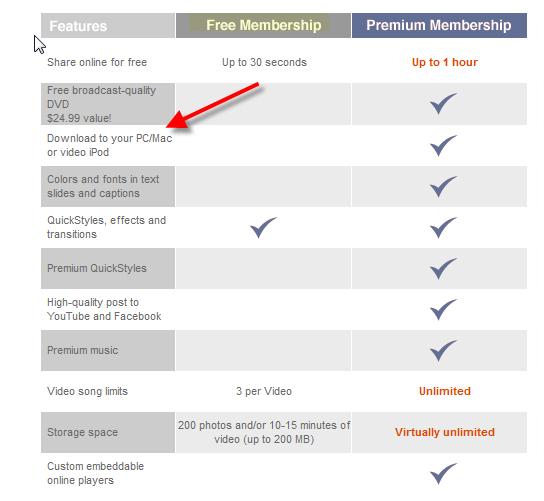Viewport: 544px width, 501px height.
Task: Click the orange 'Unlimited' song limit text
Action: coord(445,391)
